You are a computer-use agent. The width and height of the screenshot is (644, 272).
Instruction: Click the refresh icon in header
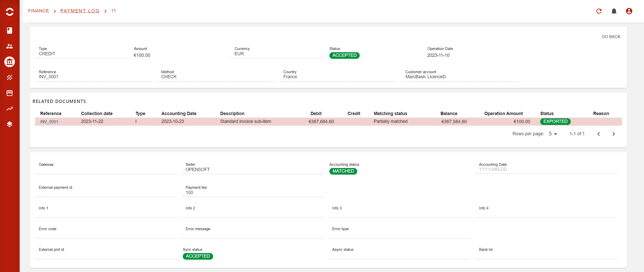click(x=599, y=11)
